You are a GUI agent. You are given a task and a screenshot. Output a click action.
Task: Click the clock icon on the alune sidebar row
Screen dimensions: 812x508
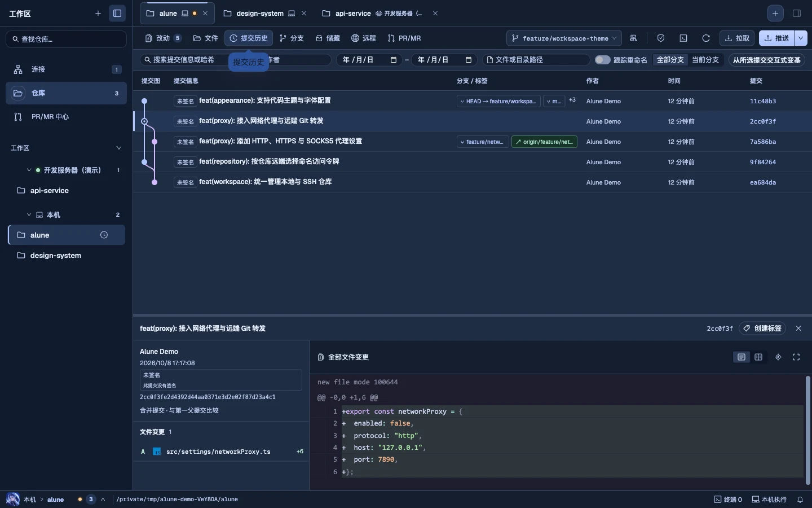[x=104, y=235]
